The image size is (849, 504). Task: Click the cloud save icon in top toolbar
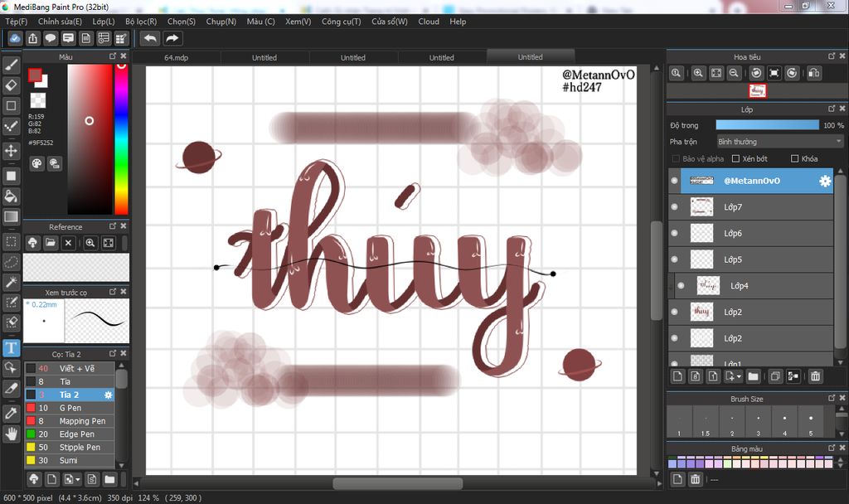15,38
